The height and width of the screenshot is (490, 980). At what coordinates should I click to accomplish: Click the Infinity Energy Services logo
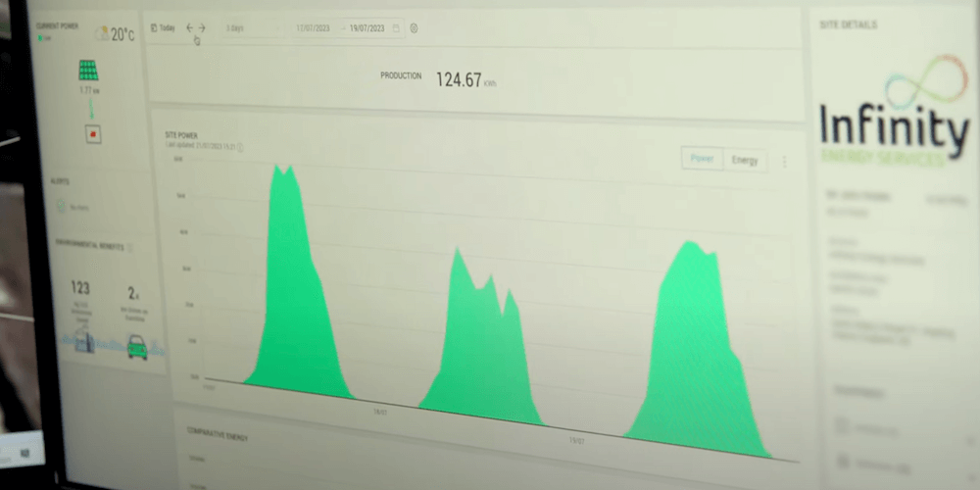point(894,113)
